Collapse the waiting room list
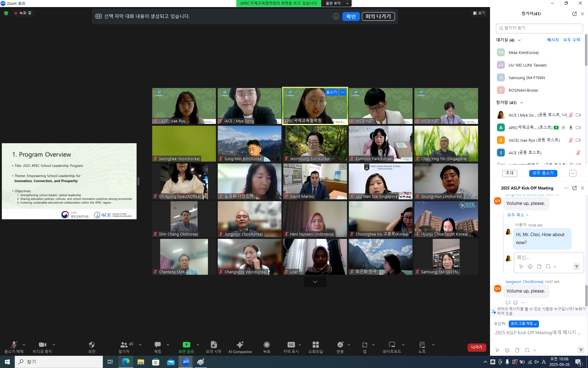The height and width of the screenshot is (368, 588). pyautogui.click(x=519, y=40)
